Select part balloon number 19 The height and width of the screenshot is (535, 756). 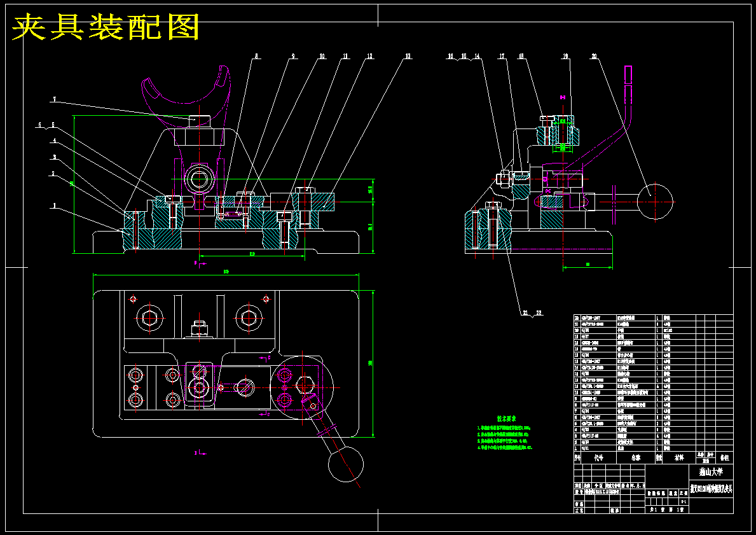[x=565, y=57]
